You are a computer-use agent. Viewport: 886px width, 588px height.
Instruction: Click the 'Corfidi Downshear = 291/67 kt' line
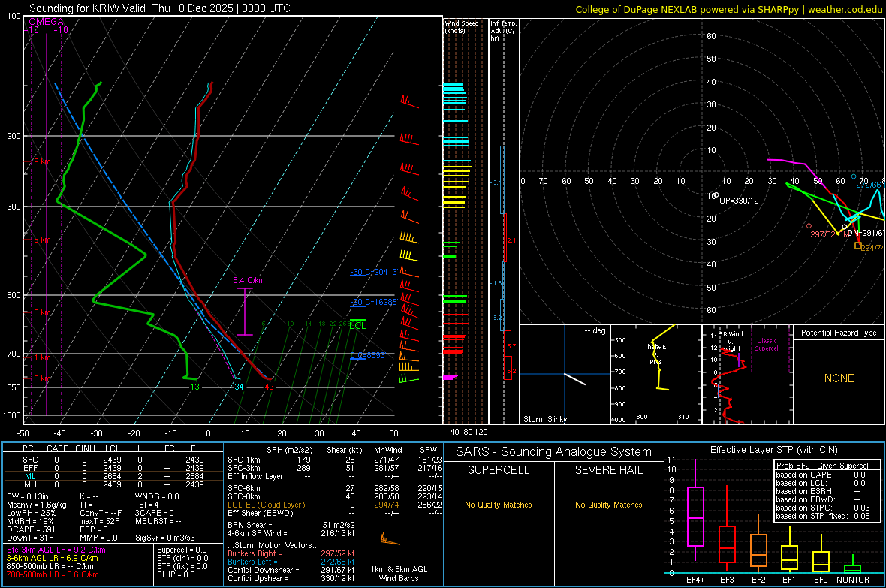coord(291,570)
